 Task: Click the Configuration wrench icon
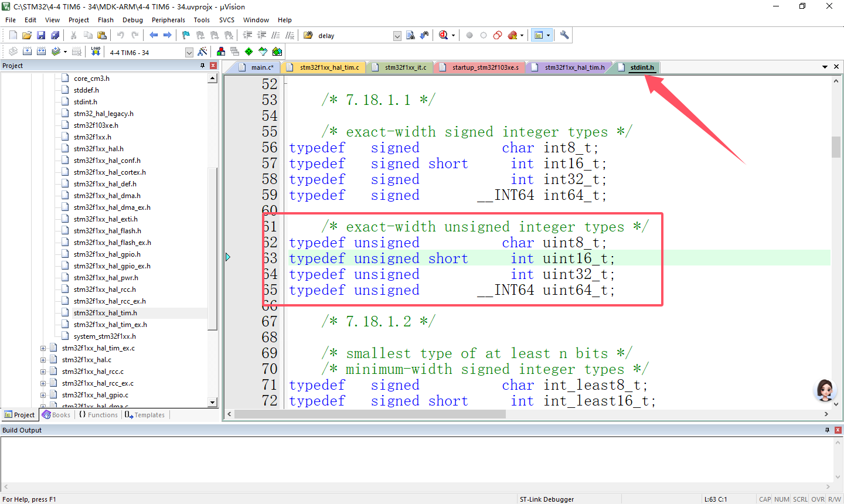click(564, 35)
